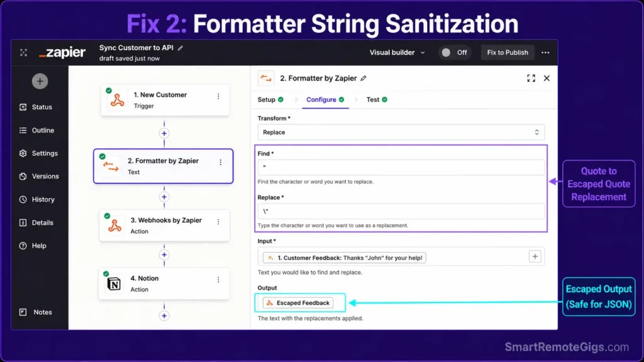Open the Notes sidebar item
The height and width of the screenshot is (362, 644).
point(36,312)
